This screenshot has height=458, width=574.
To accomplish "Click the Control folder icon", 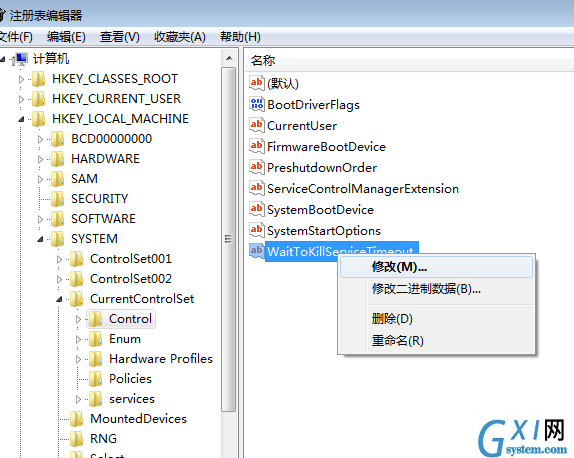I will (96, 319).
